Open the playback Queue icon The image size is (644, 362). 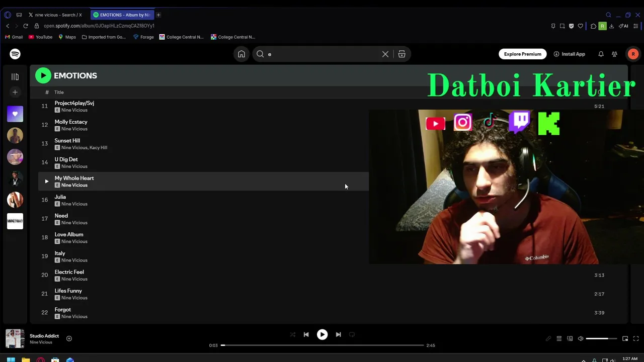point(559,339)
